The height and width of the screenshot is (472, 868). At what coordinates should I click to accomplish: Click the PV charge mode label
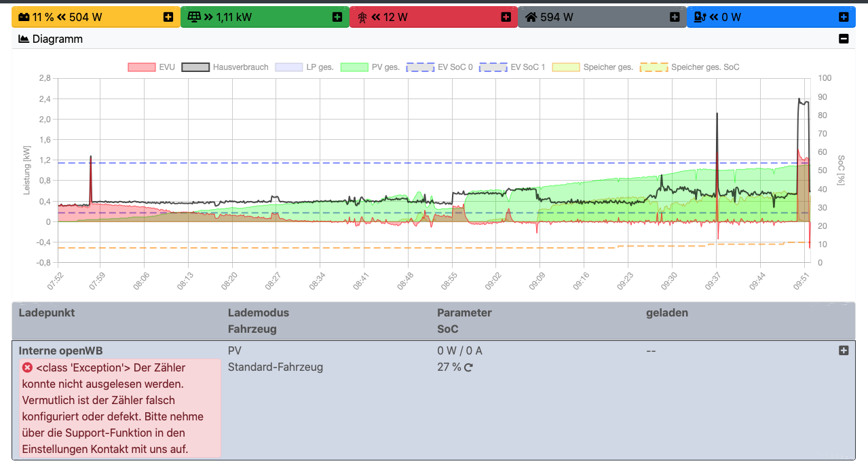tap(235, 350)
